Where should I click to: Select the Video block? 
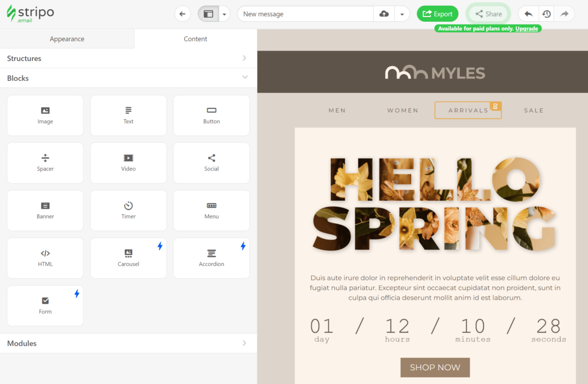pos(128,162)
